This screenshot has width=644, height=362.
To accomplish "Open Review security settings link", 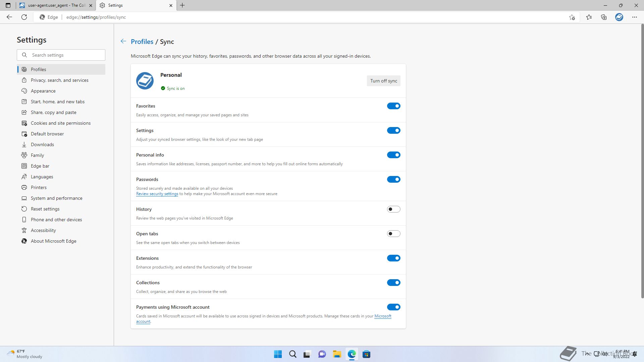I will (157, 194).
